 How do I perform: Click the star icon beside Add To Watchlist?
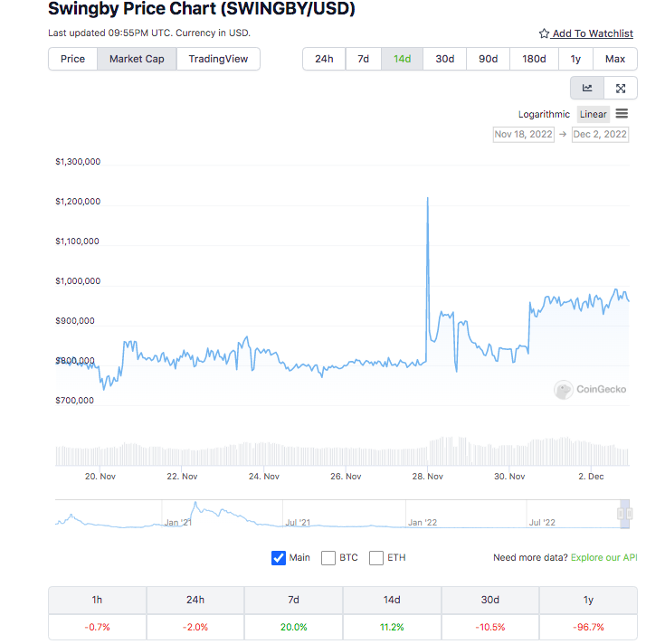click(x=544, y=33)
